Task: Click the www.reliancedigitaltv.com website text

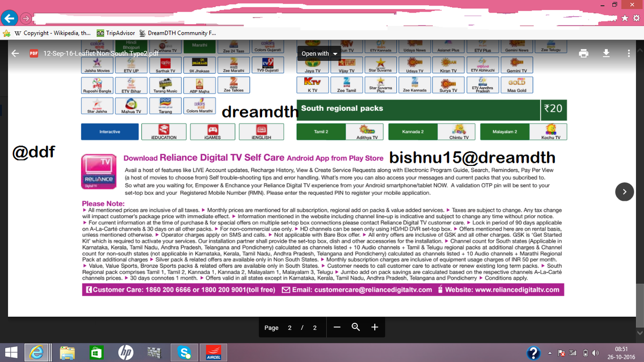Action: point(517,290)
